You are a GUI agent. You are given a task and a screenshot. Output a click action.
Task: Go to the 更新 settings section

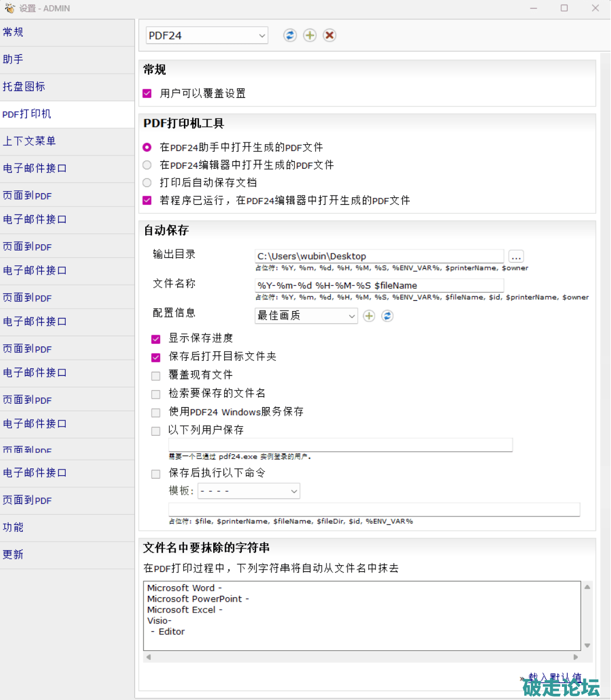pos(13,555)
